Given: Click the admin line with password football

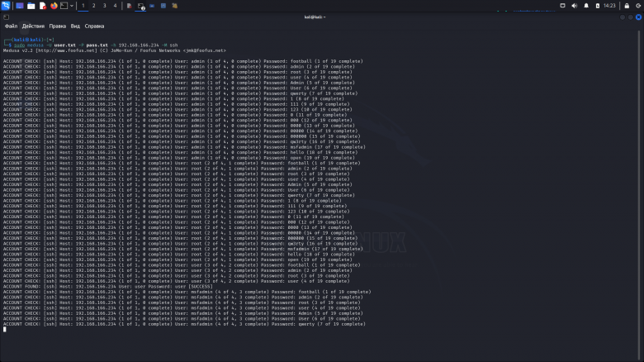Looking at the screenshot, I should tap(183, 61).
